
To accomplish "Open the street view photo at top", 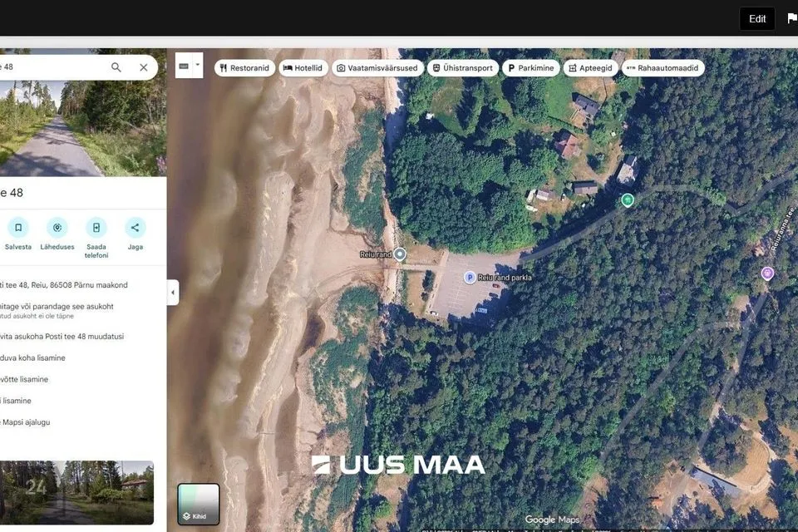I will [x=83, y=128].
